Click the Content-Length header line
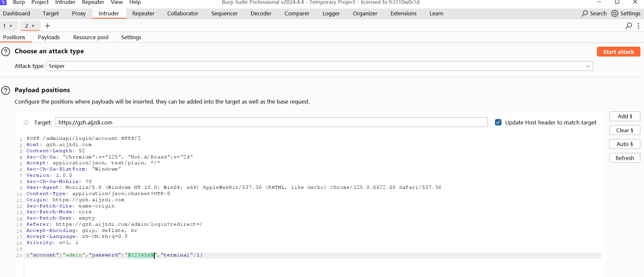Image resolution: width=644 pixels, height=277 pixels. click(56, 151)
